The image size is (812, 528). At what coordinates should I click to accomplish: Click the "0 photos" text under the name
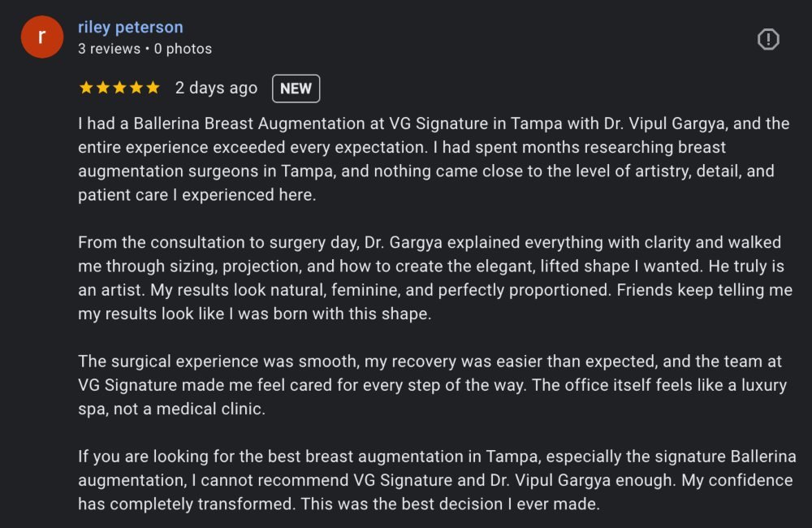point(183,49)
